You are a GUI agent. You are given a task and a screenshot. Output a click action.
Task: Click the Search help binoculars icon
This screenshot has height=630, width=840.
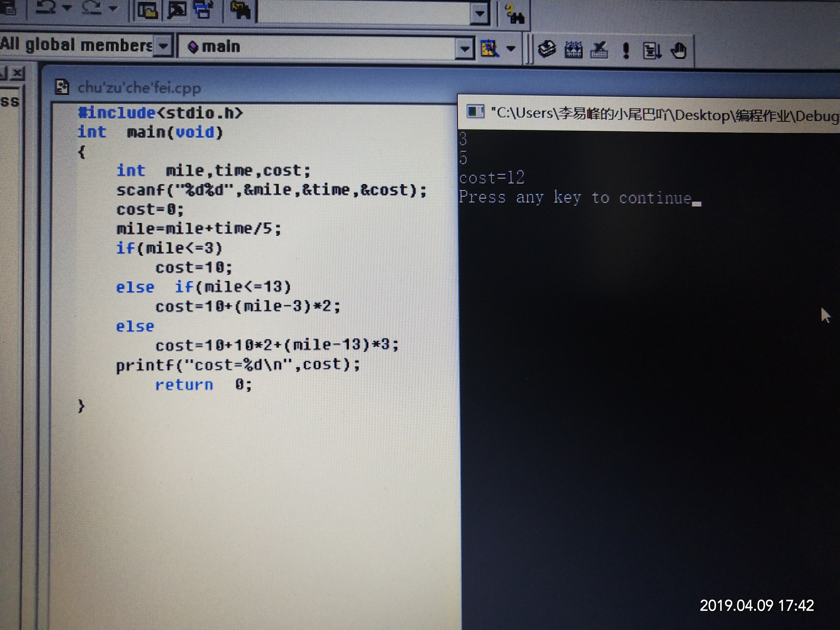(x=515, y=15)
